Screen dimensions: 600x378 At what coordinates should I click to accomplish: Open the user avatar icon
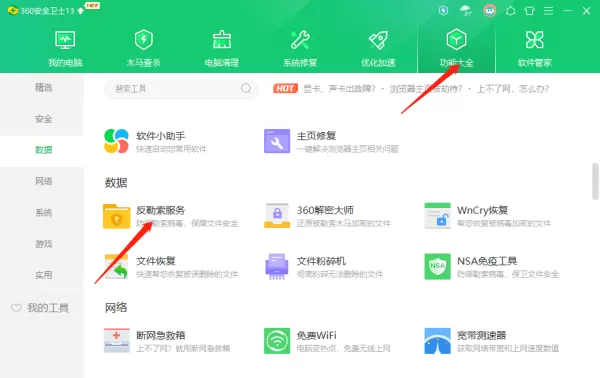[x=489, y=11]
